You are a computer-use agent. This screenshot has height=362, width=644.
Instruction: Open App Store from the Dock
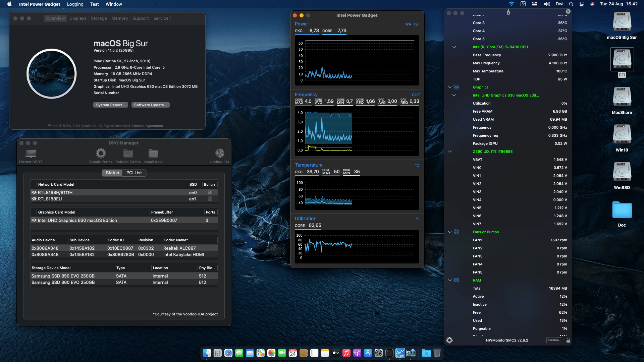pyautogui.click(x=368, y=353)
